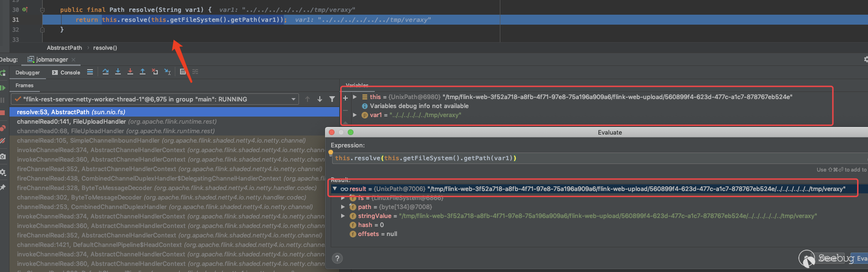Add a new watch with plus icon

point(345,98)
